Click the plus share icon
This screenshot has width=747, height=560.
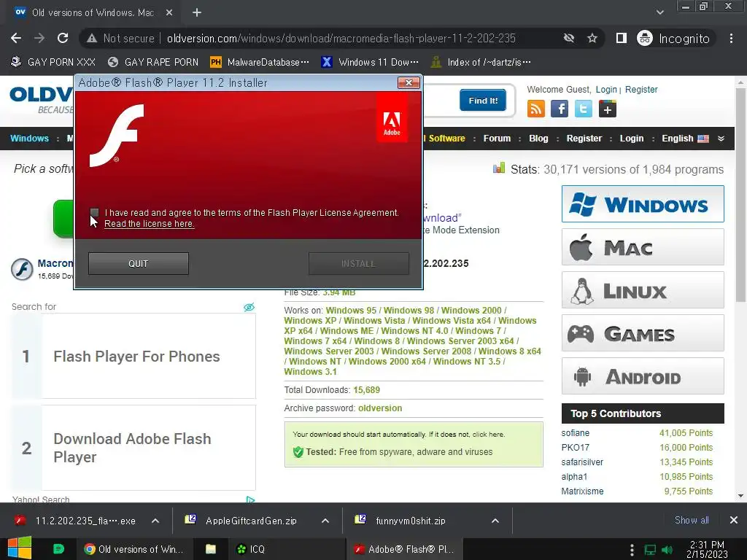click(608, 109)
